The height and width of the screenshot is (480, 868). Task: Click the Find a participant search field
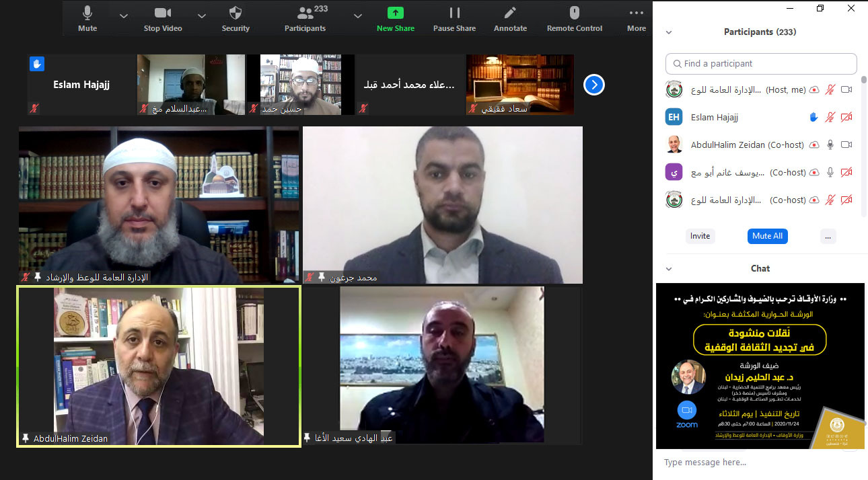(x=761, y=64)
